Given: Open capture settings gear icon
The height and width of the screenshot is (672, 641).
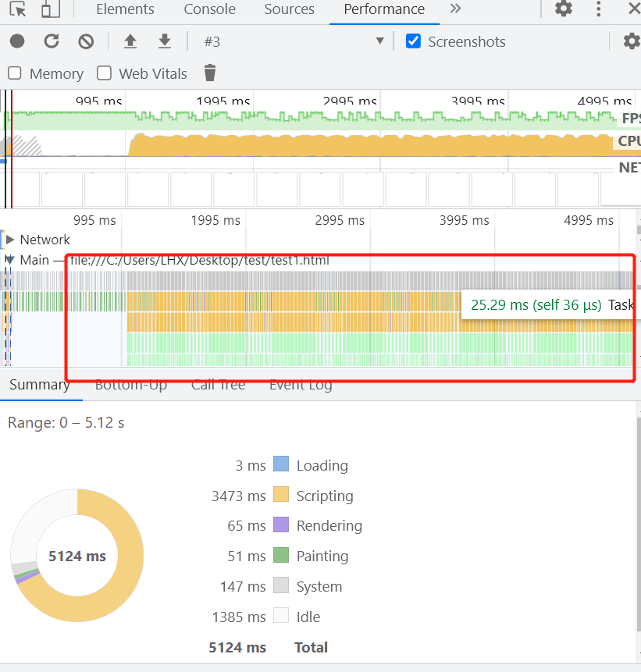Looking at the screenshot, I should point(632,41).
